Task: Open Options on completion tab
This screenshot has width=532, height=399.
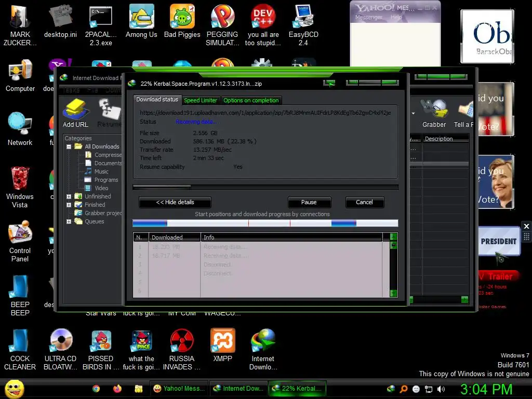Action: click(251, 100)
